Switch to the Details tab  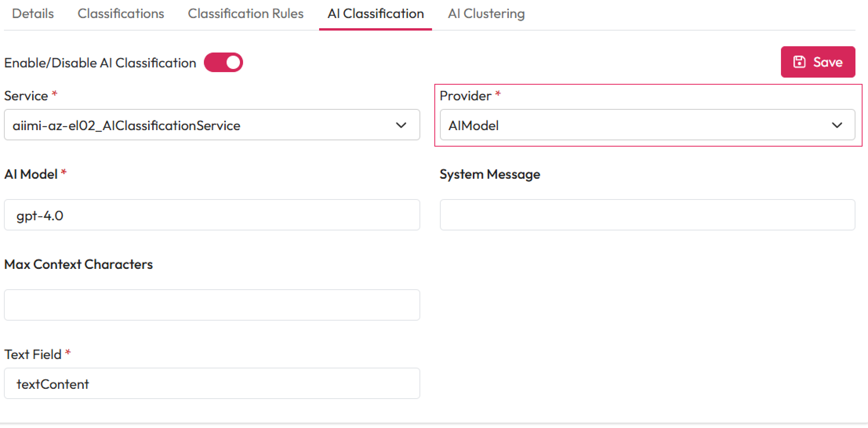coord(33,14)
